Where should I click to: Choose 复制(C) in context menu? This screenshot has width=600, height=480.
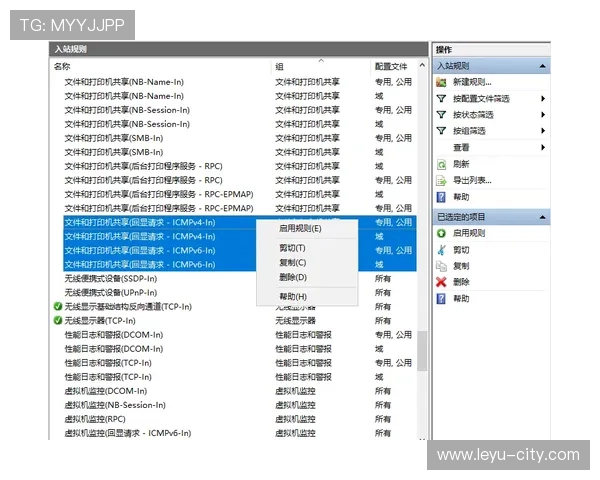(x=293, y=263)
